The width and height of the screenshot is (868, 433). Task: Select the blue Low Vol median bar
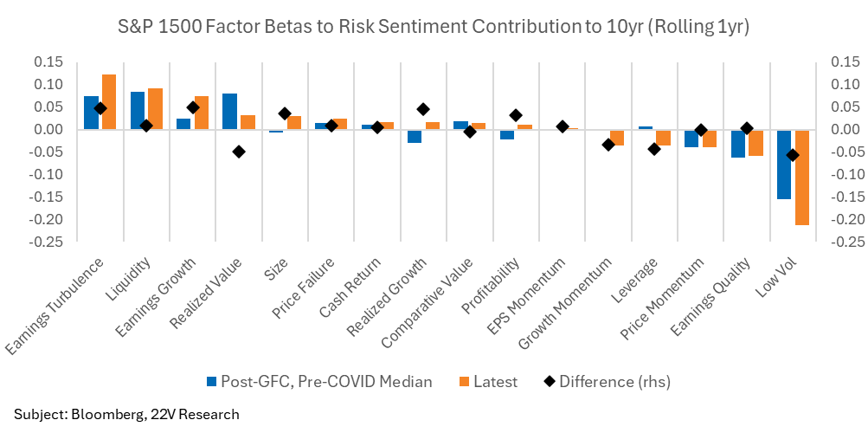coord(784,165)
